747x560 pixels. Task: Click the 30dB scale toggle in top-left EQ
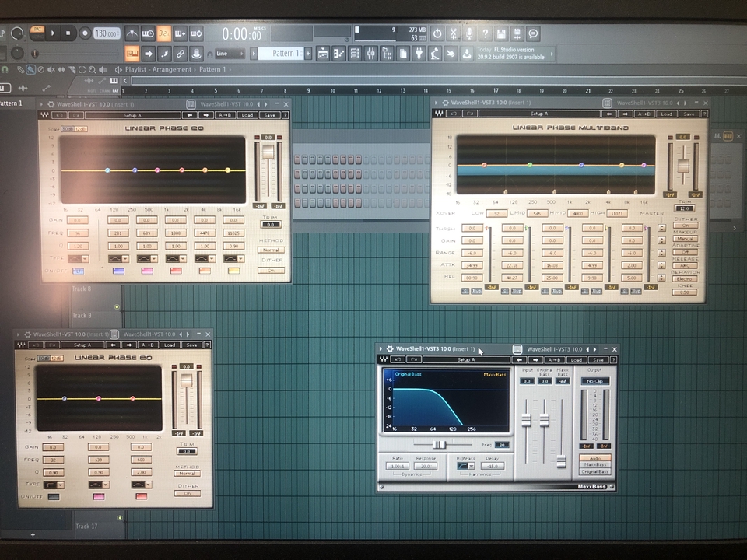coord(68,128)
